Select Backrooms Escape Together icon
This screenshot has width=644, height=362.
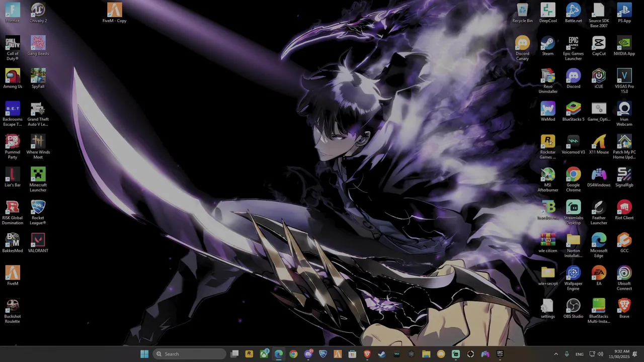coord(13,114)
